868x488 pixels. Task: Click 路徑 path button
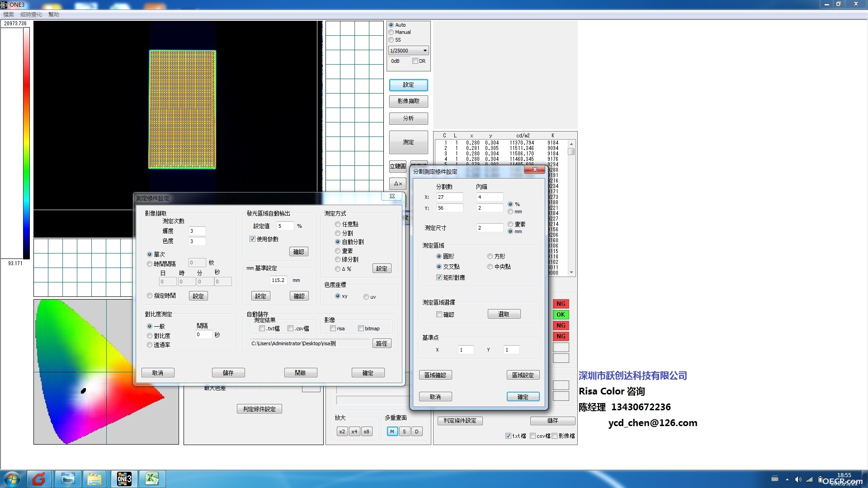click(x=382, y=343)
